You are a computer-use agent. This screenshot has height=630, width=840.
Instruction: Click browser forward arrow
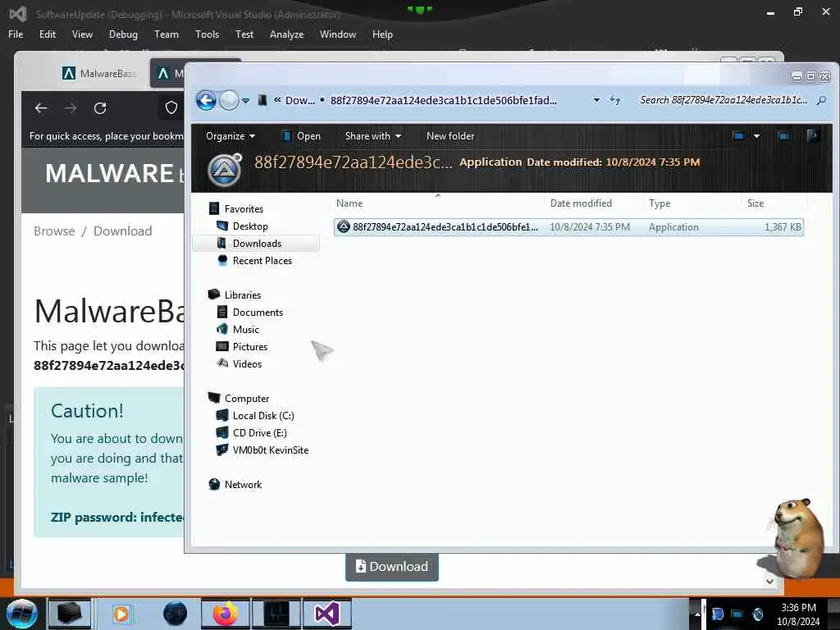(x=71, y=108)
